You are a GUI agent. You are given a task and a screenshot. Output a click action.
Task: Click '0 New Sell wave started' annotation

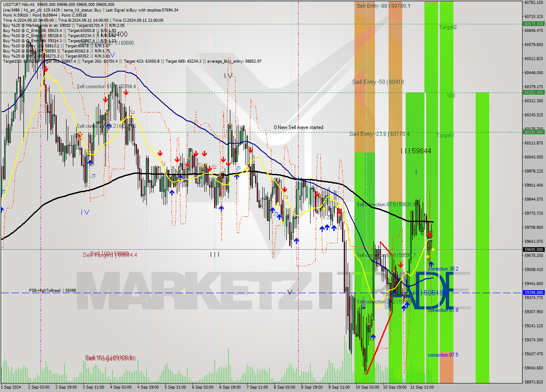(x=299, y=127)
